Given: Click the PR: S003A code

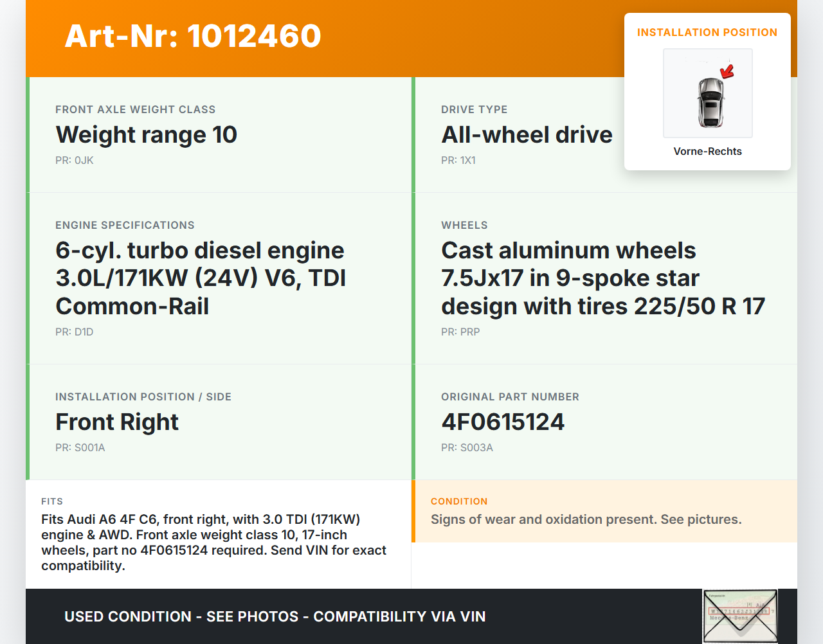Looking at the screenshot, I should click(x=467, y=448).
